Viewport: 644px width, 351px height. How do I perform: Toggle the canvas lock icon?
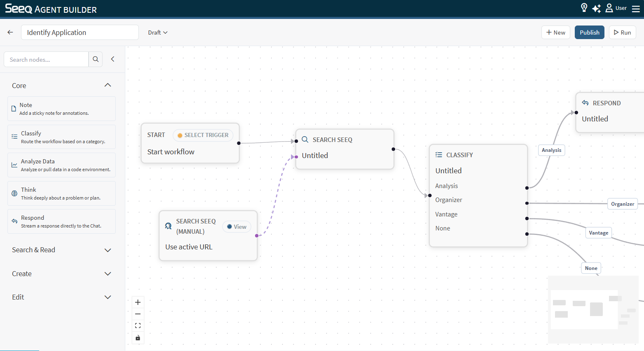138,338
